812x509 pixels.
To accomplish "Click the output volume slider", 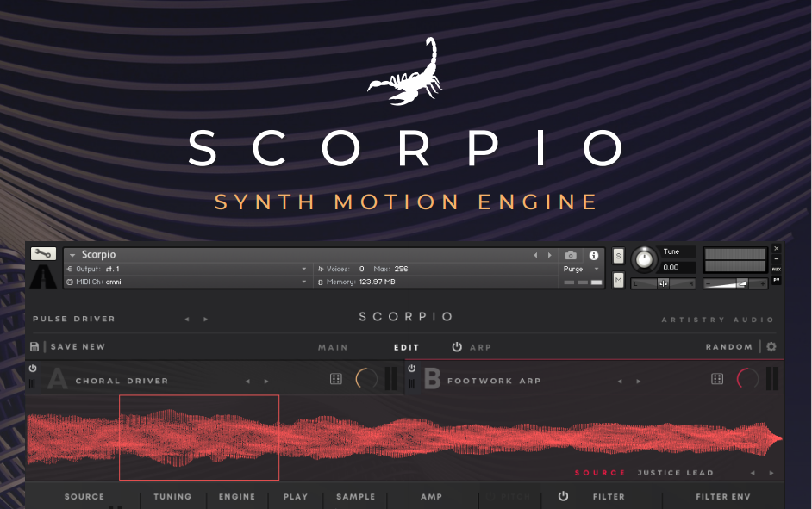I will (735, 283).
